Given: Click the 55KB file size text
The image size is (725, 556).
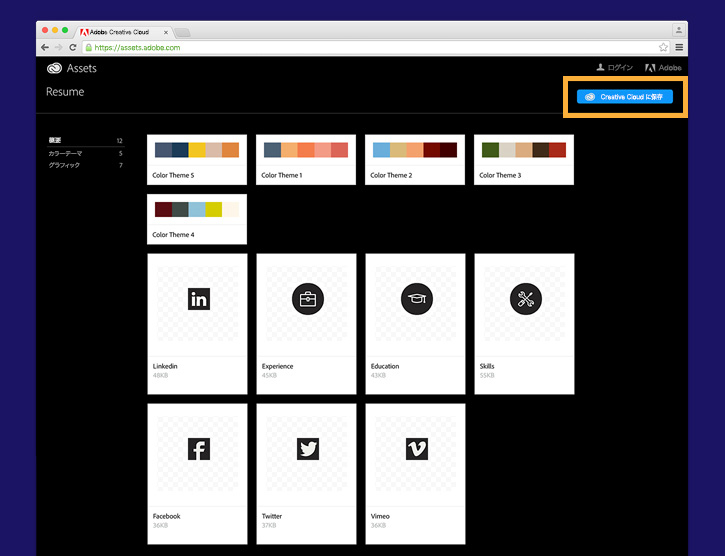Looking at the screenshot, I should click(487, 375).
